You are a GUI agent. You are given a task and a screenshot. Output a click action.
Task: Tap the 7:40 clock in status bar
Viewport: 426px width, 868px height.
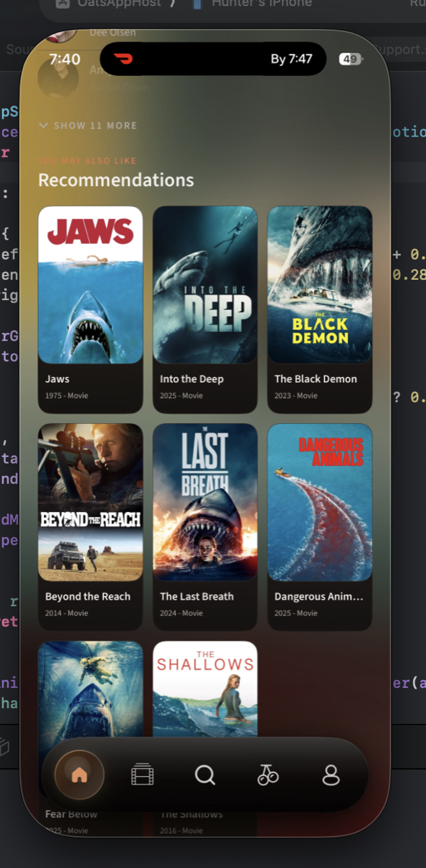click(x=64, y=59)
